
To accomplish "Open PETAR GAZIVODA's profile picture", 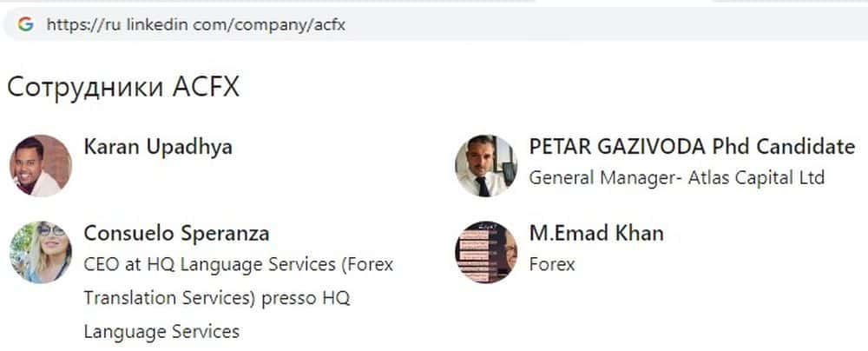I will point(486,165).
